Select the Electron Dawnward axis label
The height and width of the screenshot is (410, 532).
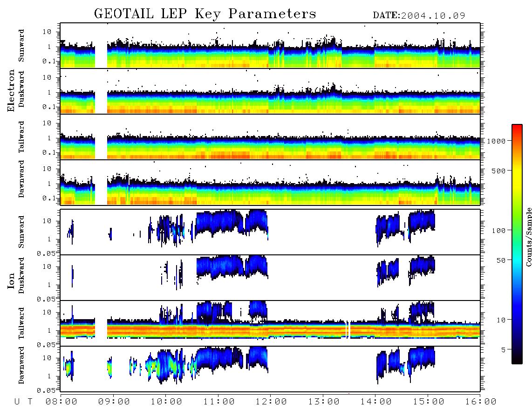tap(21, 179)
